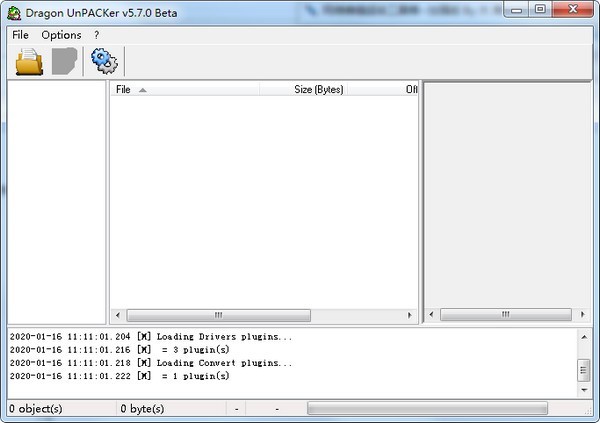Click the preview pane horizontal scrollbar thumb
The height and width of the screenshot is (423, 600).
(x=505, y=315)
